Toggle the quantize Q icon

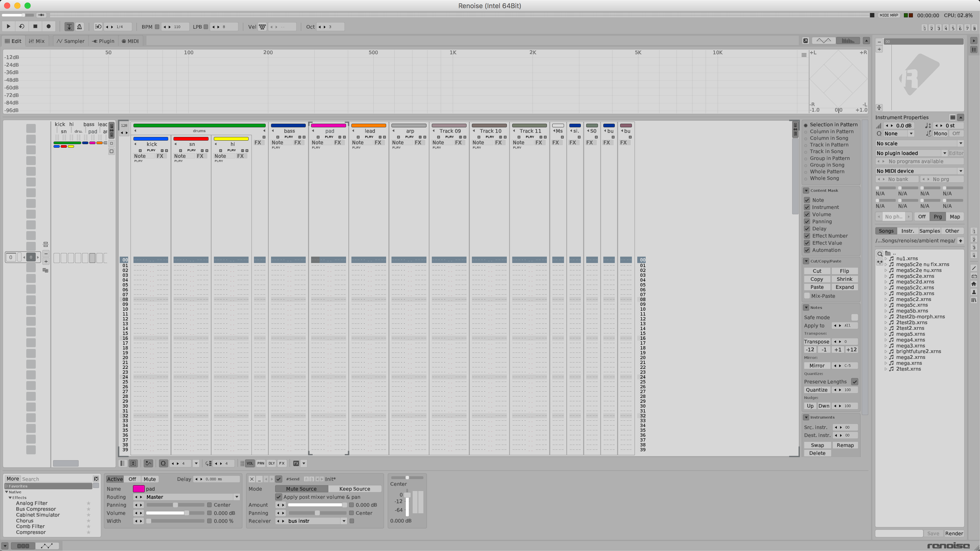click(x=164, y=463)
